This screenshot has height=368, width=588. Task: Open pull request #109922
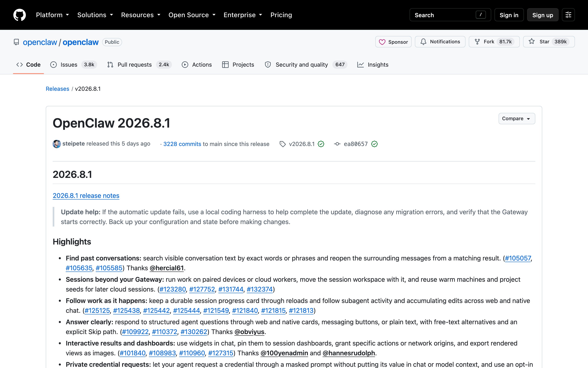(135, 332)
